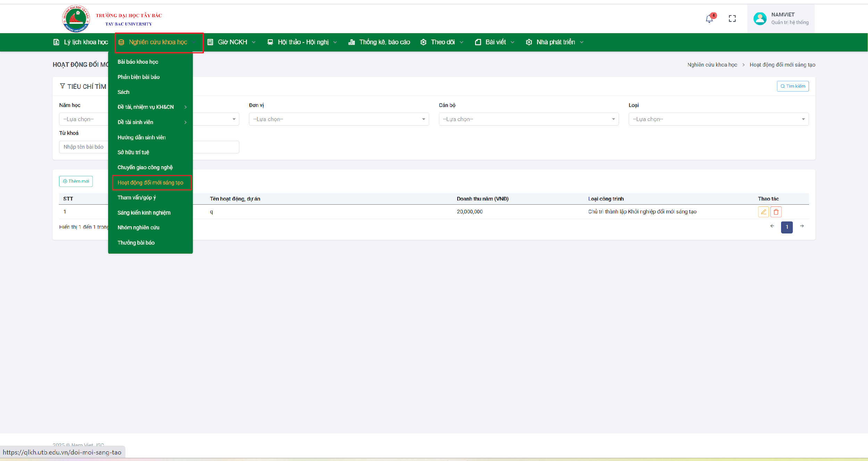Open the Đơn vị dropdown
Screen dimensions: 868x461
point(339,119)
